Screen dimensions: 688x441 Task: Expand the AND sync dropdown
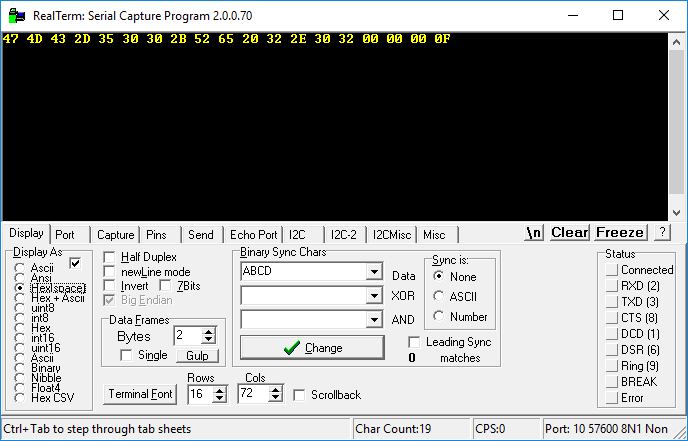click(374, 320)
